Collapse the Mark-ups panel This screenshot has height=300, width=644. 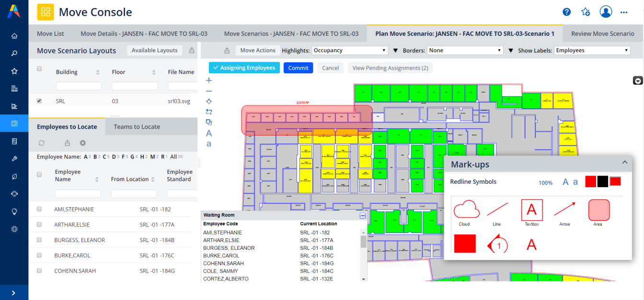(624, 163)
